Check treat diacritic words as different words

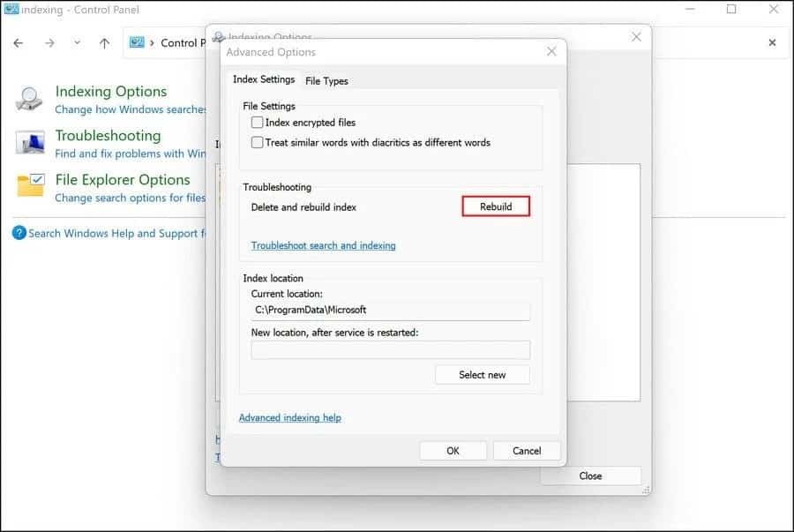257,142
